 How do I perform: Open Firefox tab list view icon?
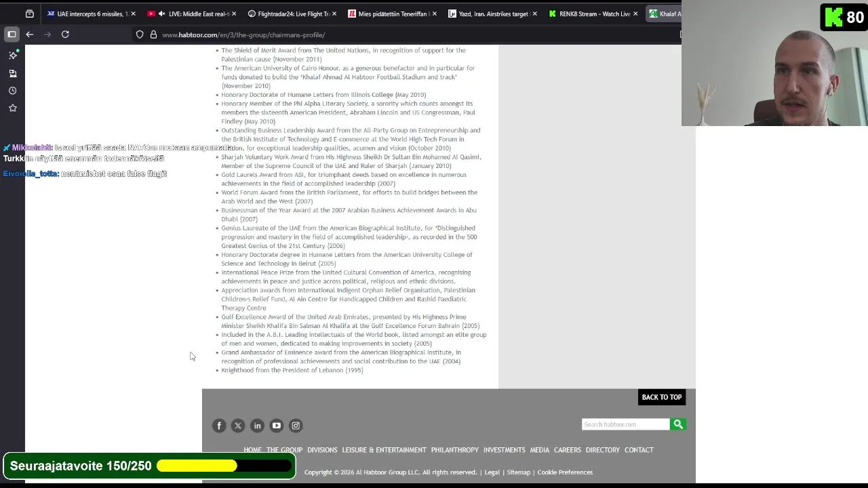coord(29,14)
